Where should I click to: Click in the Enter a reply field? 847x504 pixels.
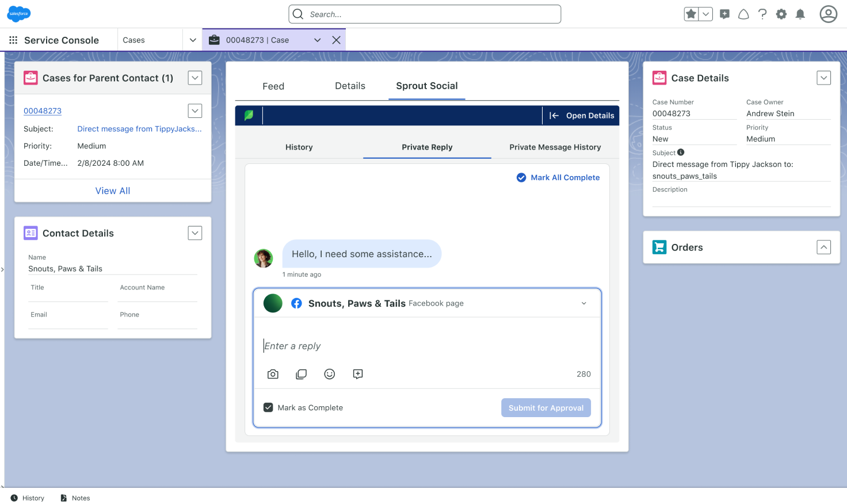[x=427, y=346]
